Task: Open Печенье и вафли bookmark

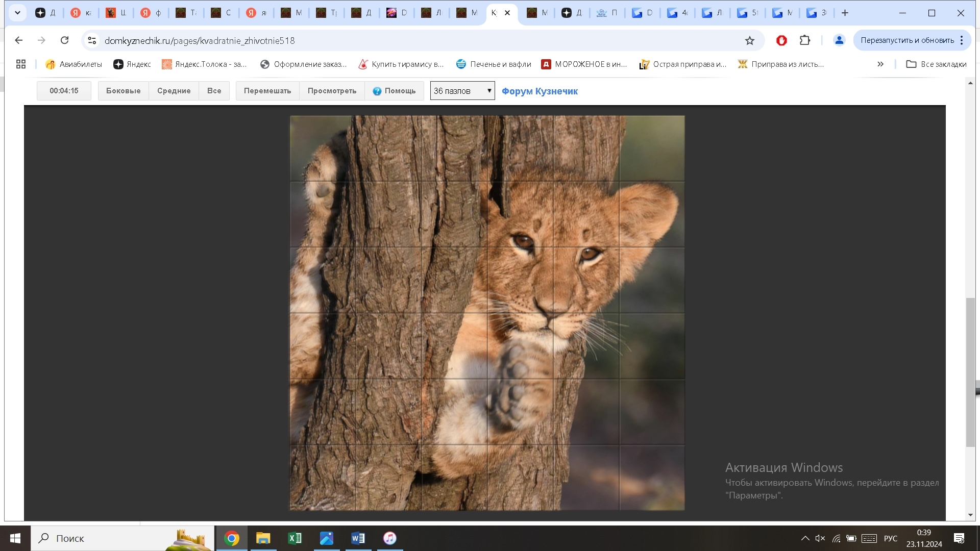Action: (x=494, y=64)
